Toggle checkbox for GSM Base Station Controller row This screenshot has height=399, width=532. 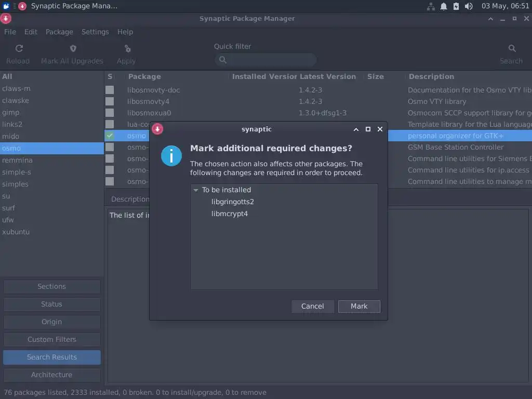110,147
